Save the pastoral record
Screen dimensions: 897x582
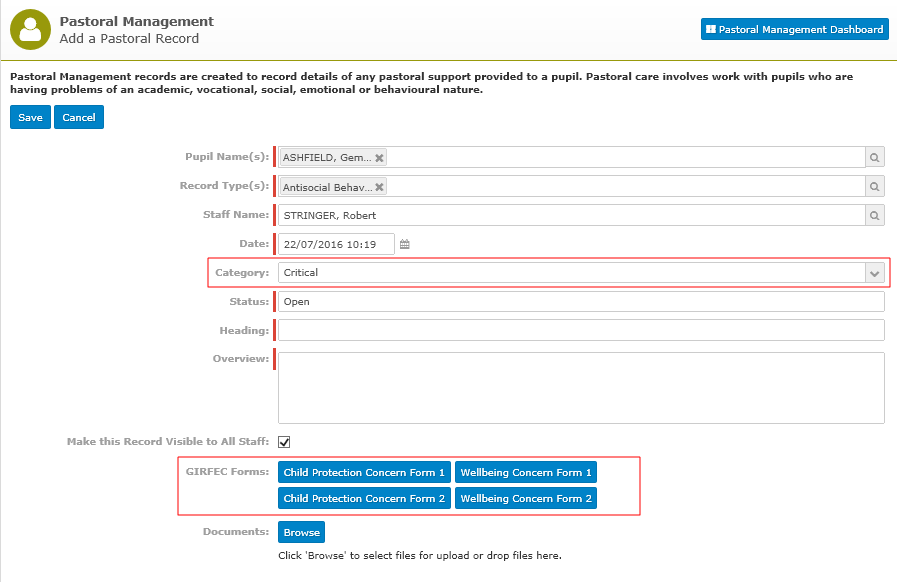click(30, 117)
